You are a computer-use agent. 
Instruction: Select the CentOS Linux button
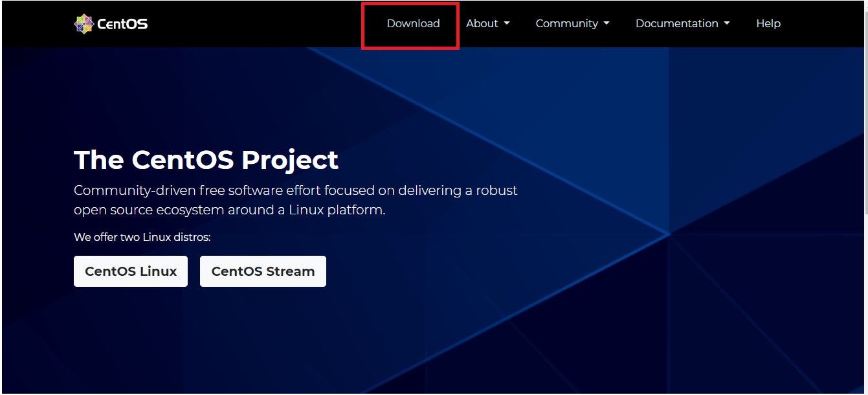point(131,271)
